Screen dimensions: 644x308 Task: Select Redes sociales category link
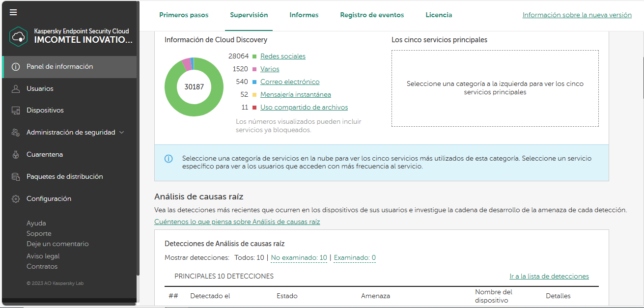[283, 56]
